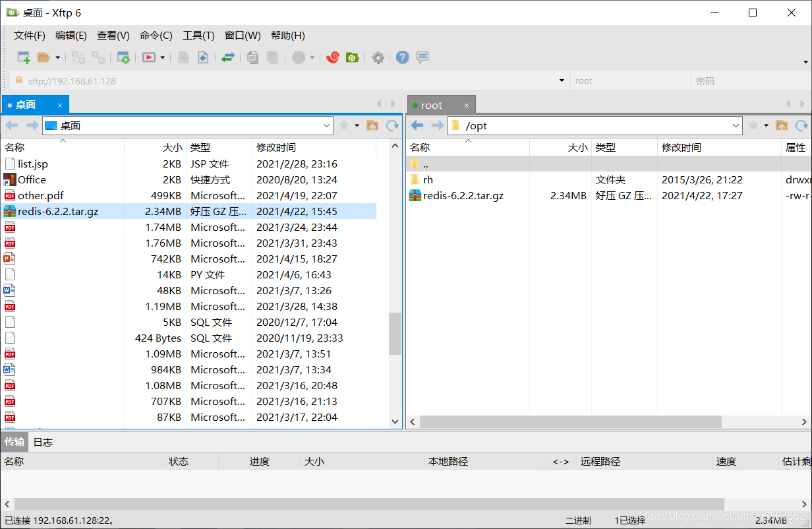The image size is (812, 529).
Task: Switch to the 传输 tab
Action: click(14, 442)
